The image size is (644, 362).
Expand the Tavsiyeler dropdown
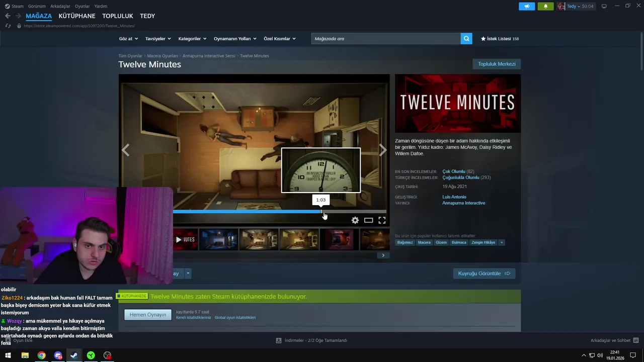point(158,39)
